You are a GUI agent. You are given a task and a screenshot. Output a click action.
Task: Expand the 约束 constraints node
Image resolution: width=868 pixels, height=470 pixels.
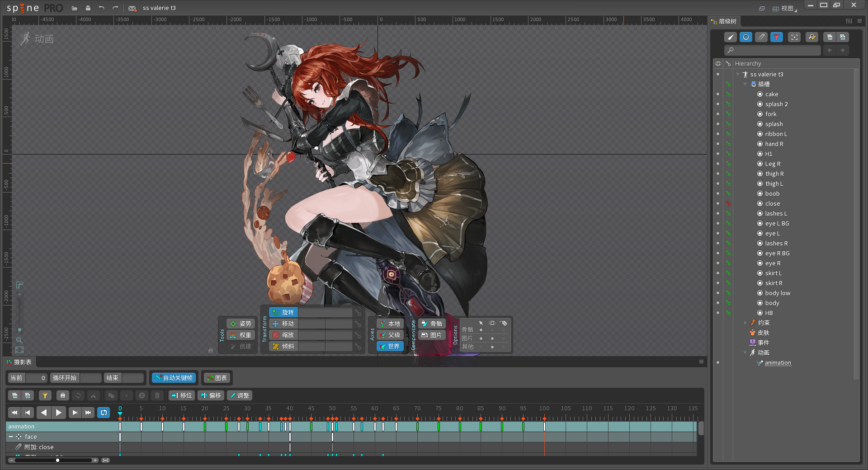click(x=745, y=323)
